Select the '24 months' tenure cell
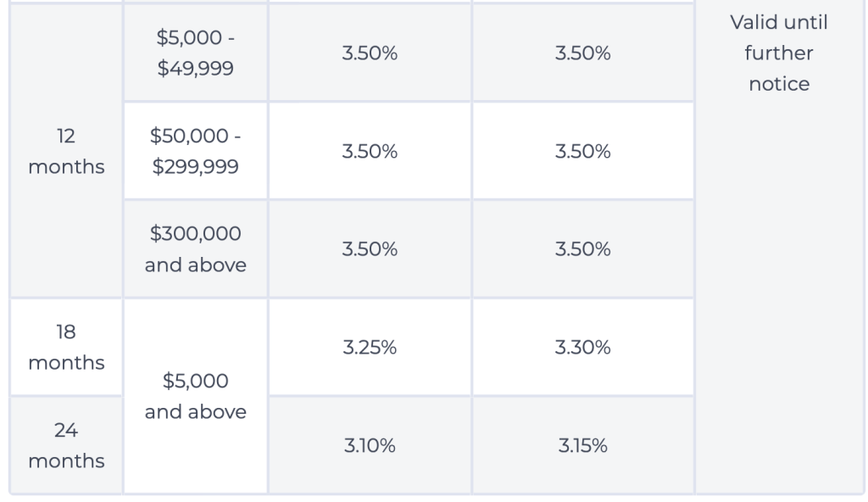 66,445
